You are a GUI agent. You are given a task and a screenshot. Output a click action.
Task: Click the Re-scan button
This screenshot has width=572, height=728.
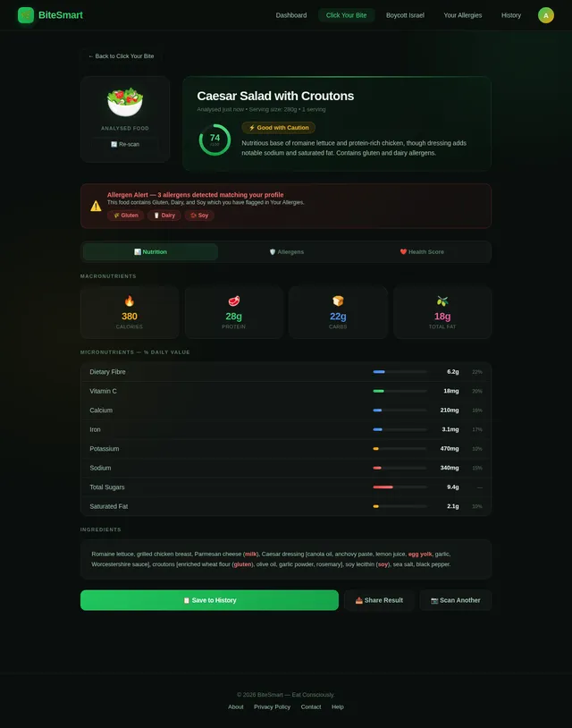tap(125, 144)
